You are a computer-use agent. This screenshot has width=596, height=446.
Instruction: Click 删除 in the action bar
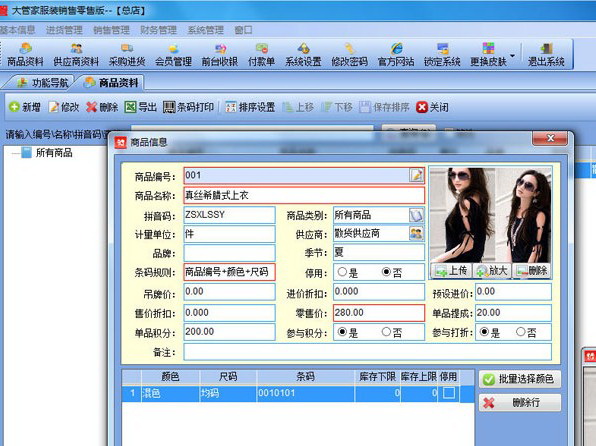(102, 107)
